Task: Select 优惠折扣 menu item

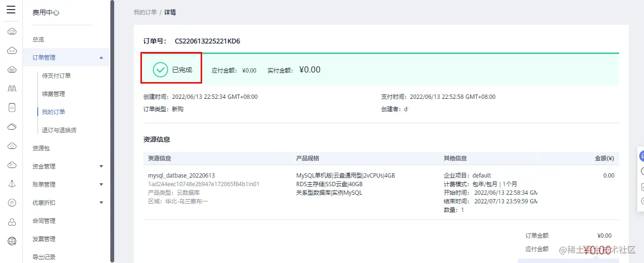Action: (44, 203)
